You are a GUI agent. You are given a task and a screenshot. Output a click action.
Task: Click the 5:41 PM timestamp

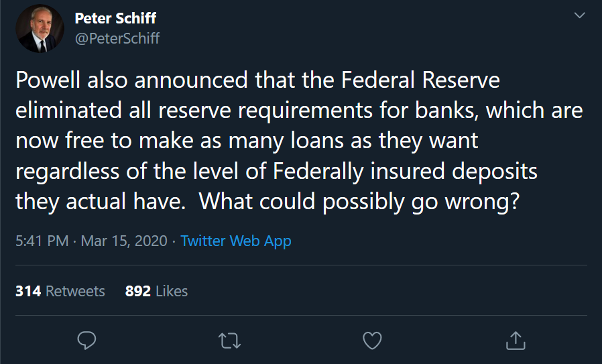[x=42, y=241]
